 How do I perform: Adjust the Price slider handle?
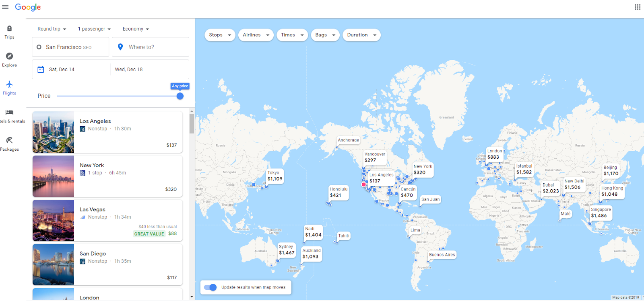click(180, 96)
